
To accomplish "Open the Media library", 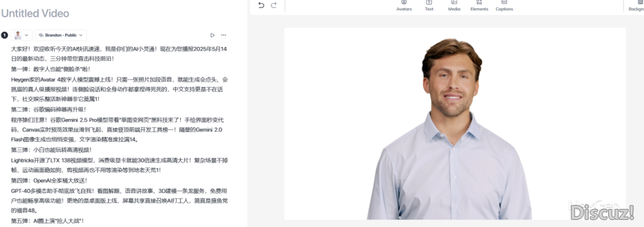I will click(x=454, y=6).
